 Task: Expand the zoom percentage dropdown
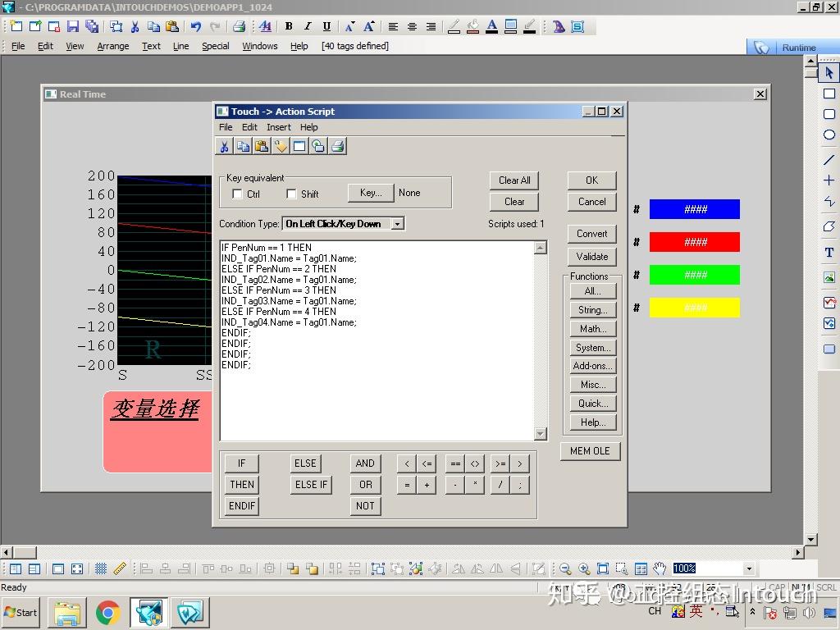(x=748, y=568)
